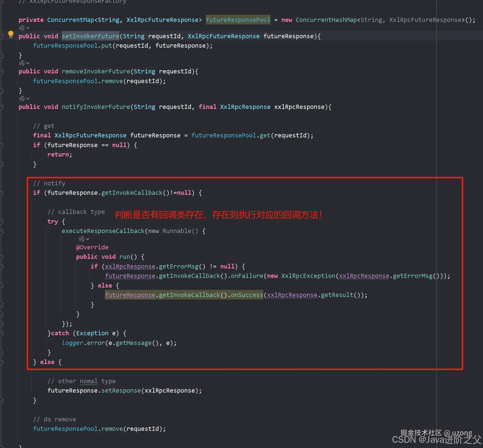483x448 pixels.
Task: Click the highlighted futureResponsePool field declaration
Action: 238,20
